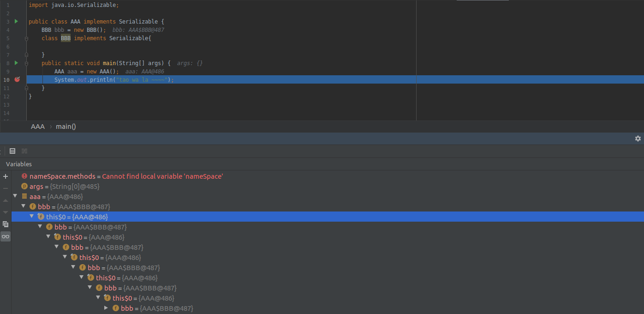644x314 pixels.
Task: Toggle the breakpoint on line 10
Action: 17,79
